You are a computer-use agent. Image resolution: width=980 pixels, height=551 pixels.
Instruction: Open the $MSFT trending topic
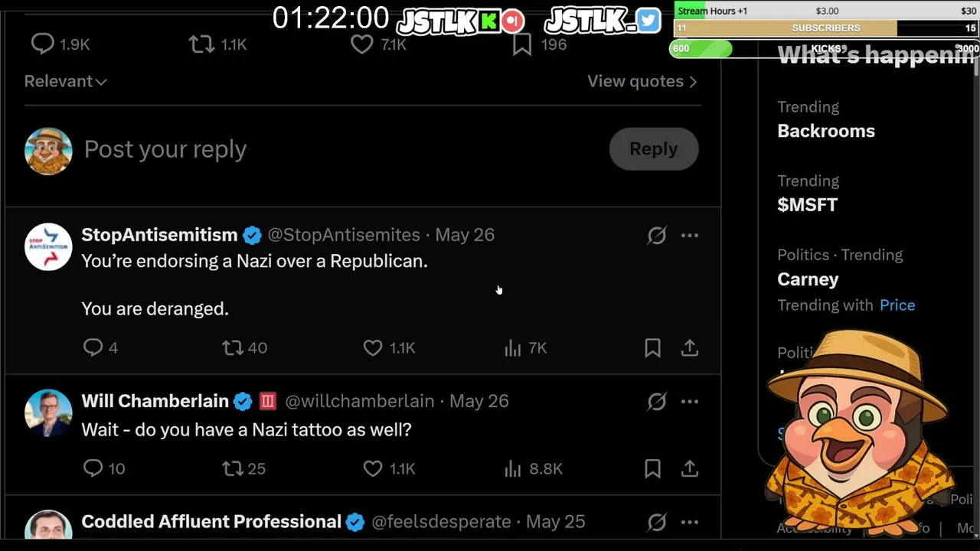click(x=808, y=204)
